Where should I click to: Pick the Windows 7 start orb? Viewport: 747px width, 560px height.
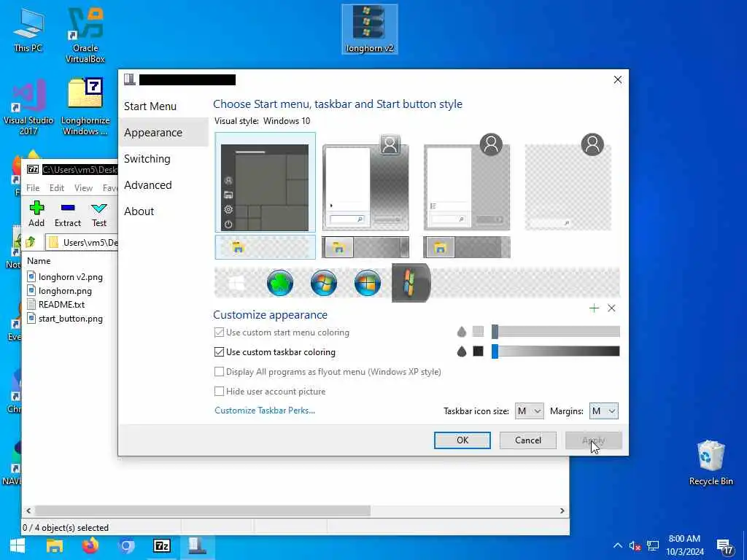click(x=323, y=284)
